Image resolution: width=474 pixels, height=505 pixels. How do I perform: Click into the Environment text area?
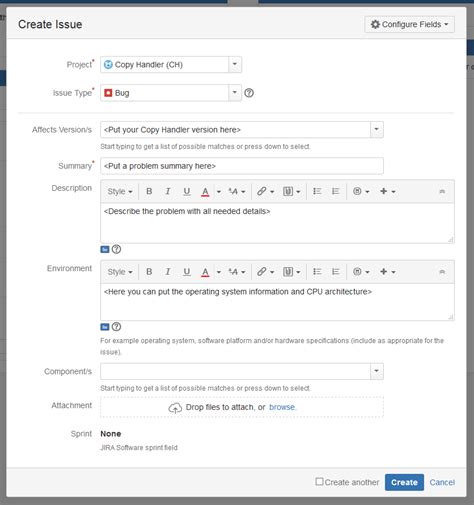[277, 302]
